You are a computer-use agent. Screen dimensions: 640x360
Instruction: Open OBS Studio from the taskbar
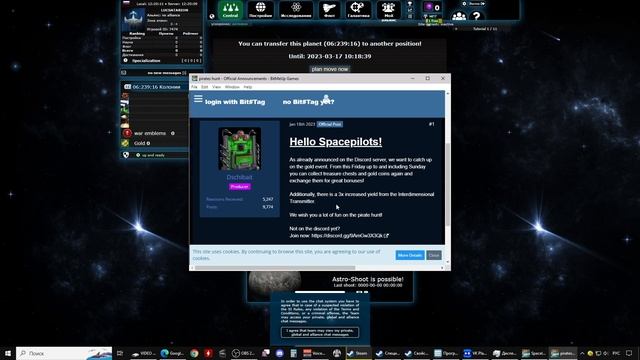243,353
